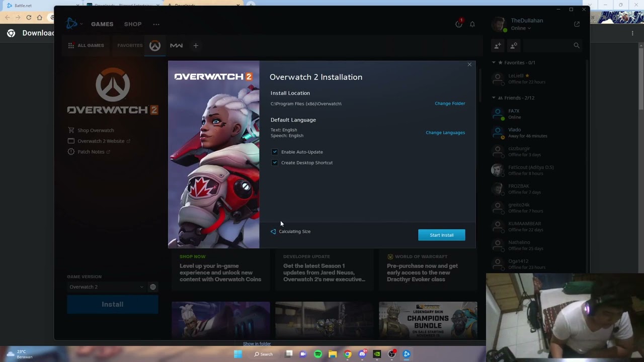644x362 pixels.
Task: Click the install path C:\Program Files (x86)\Overwatch\
Action: point(306,104)
